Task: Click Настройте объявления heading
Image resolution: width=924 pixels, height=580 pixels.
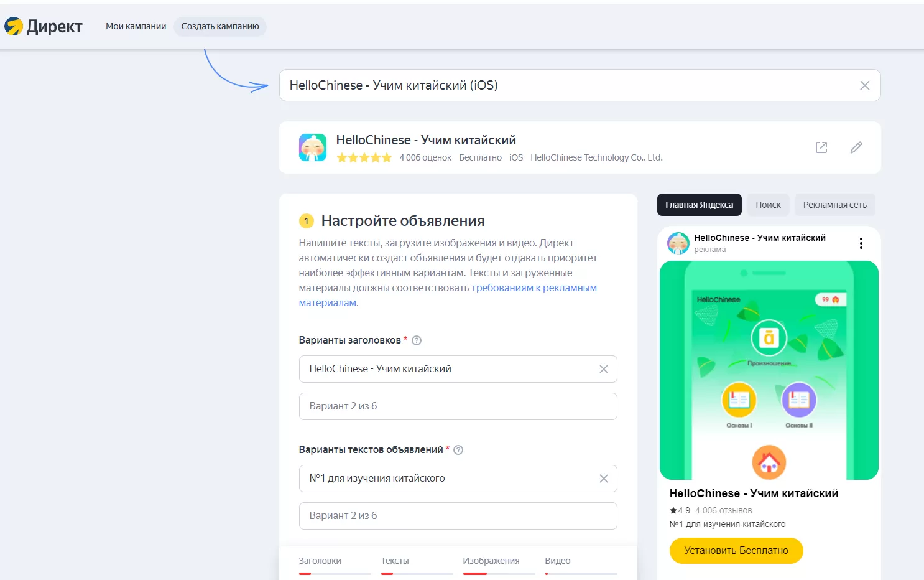Action: (x=403, y=221)
